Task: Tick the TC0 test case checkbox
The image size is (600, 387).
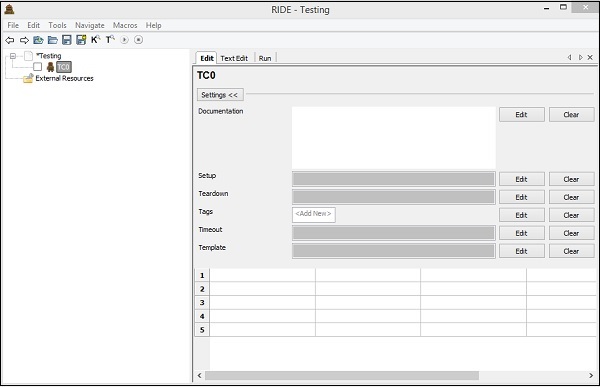Action: (x=38, y=67)
